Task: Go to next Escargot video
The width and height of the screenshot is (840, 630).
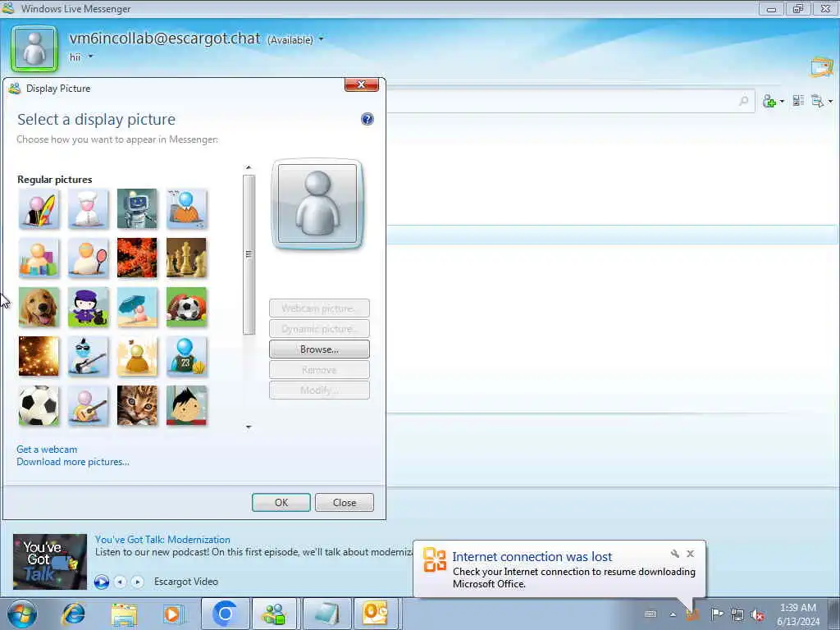Action: click(x=137, y=582)
